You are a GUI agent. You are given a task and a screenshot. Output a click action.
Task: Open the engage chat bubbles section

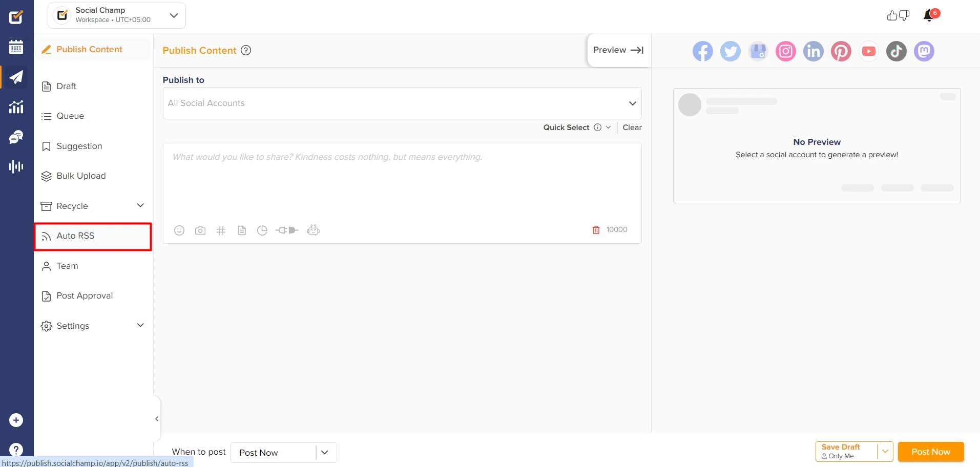16,137
